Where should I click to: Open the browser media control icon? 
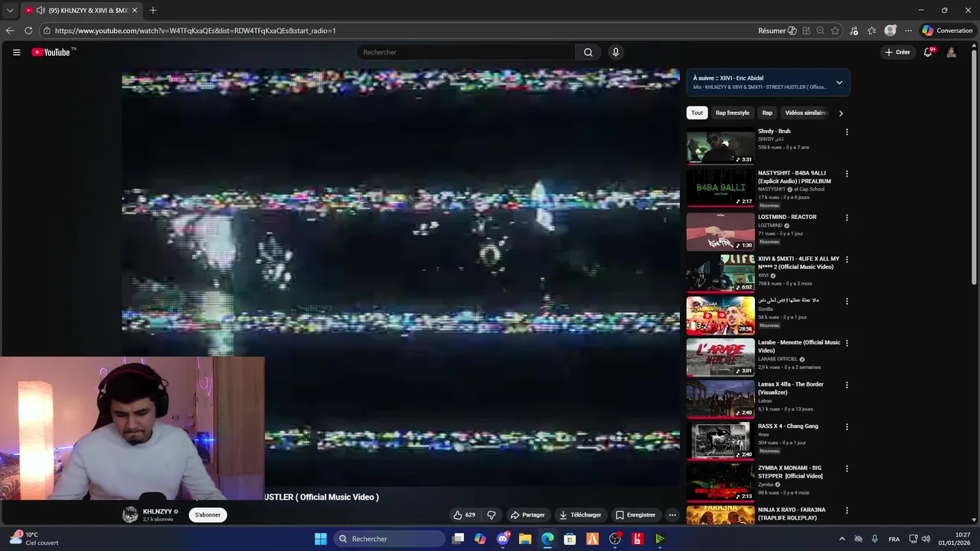pyautogui.click(x=854, y=31)
